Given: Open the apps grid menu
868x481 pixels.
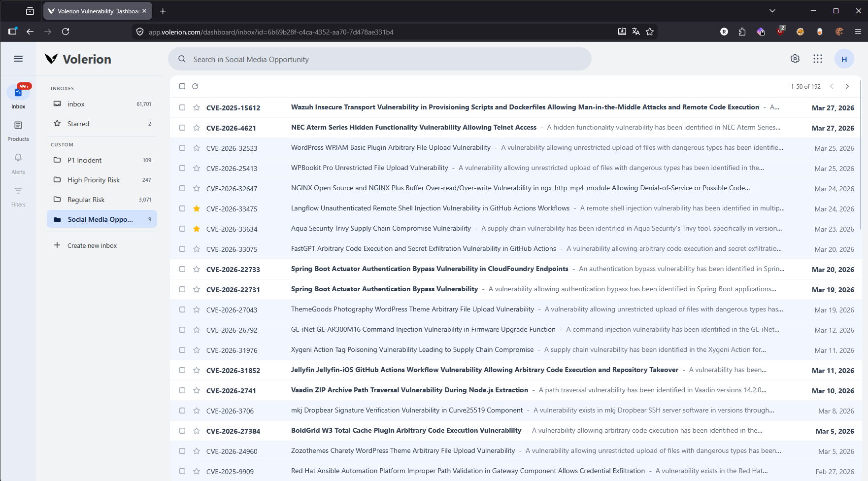Looking at the screenshot, I should pos(818,59).
